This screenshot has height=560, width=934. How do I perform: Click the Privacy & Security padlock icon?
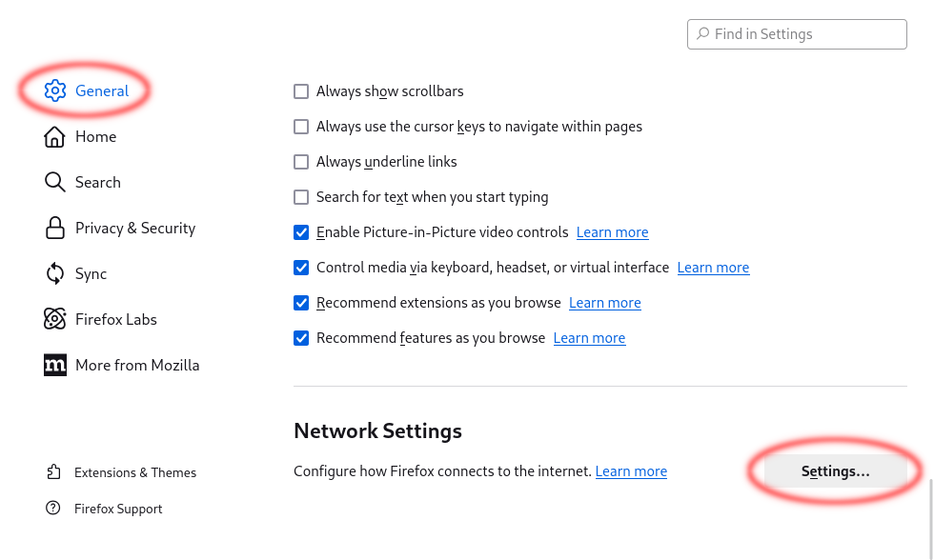(54, 228)
